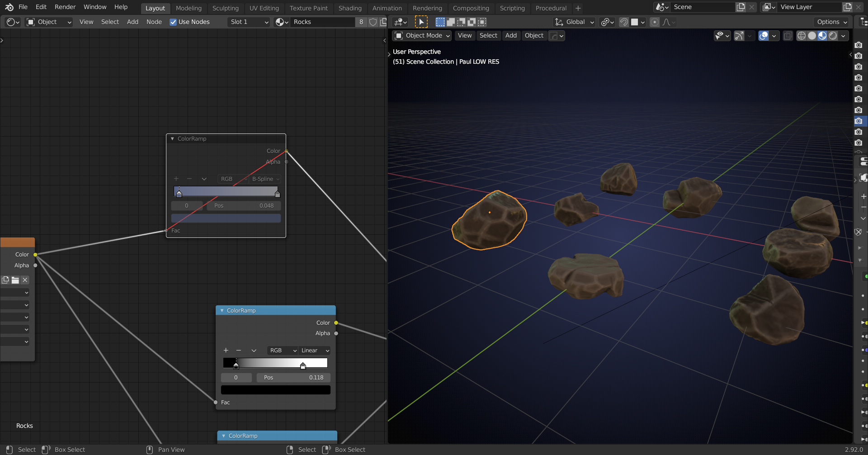Viewport: 868px width, 455px height.
Task: Remove a color stop from the lower ColorRamp
Action: [x=239, y=351]
